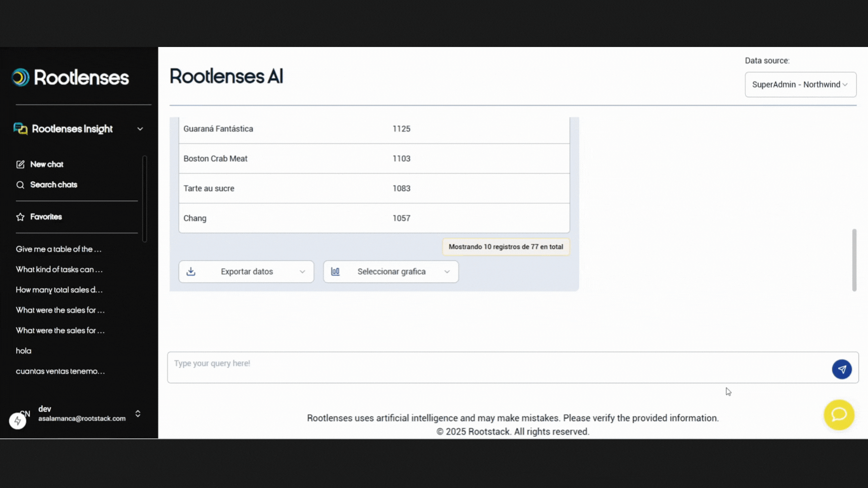Open 'How many total sales d...' chat

59,290
